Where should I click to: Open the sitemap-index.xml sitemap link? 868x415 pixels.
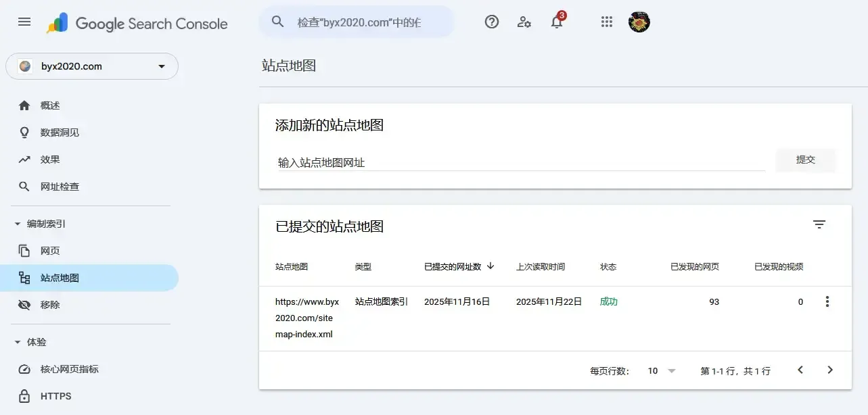click(x=307, y=318)
